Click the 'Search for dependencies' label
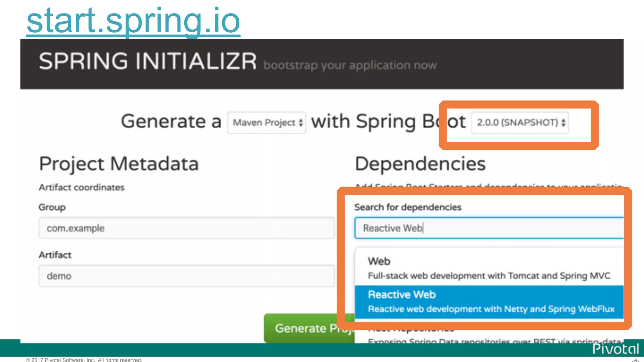Image resolution: width=644 pixels, height=362 pixels. 408,207
